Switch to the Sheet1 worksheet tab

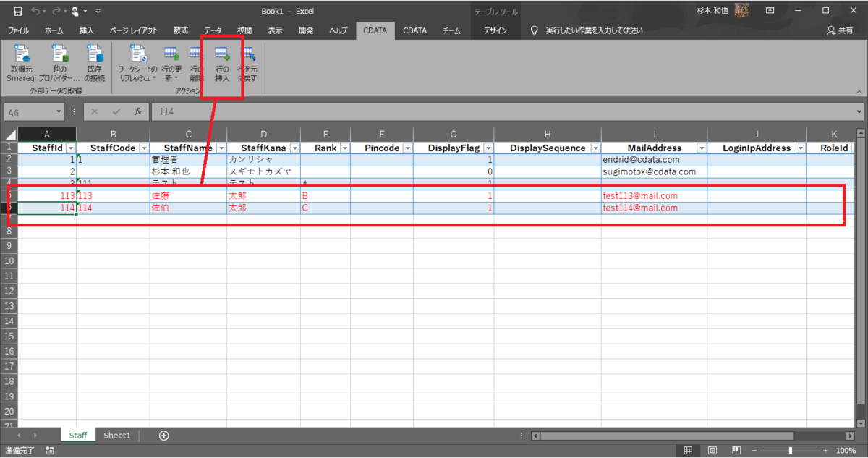click(x=116, y=436)
